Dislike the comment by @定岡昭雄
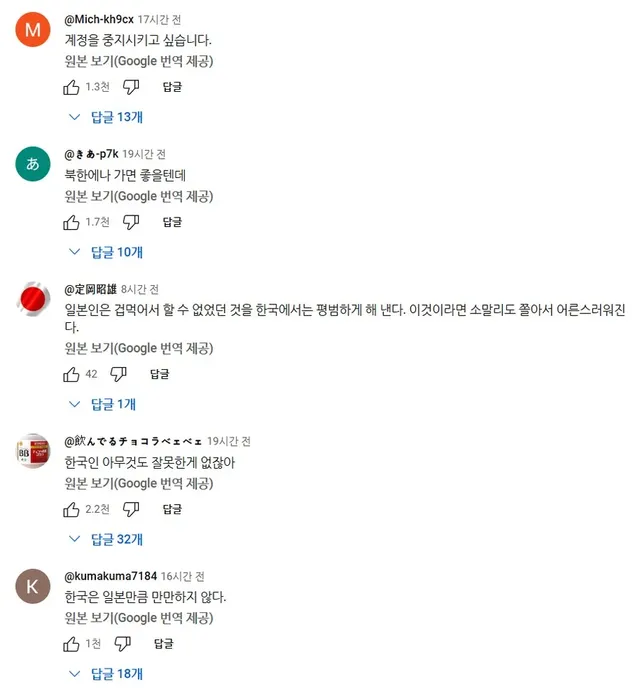Viewport: 640px width, 697px height. coord(119,374)
